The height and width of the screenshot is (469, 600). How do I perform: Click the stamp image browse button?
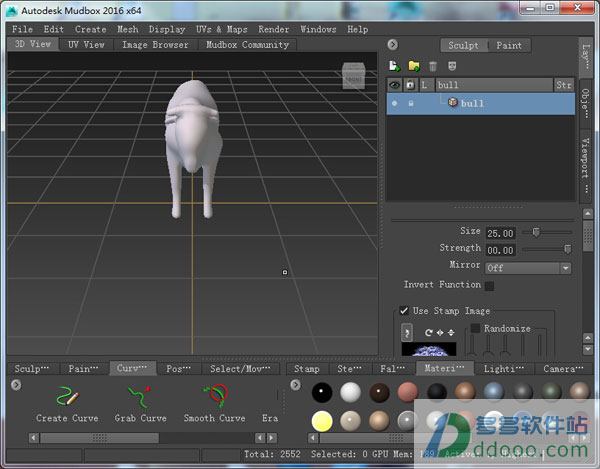pyautogui.click(x=407, y=332)
